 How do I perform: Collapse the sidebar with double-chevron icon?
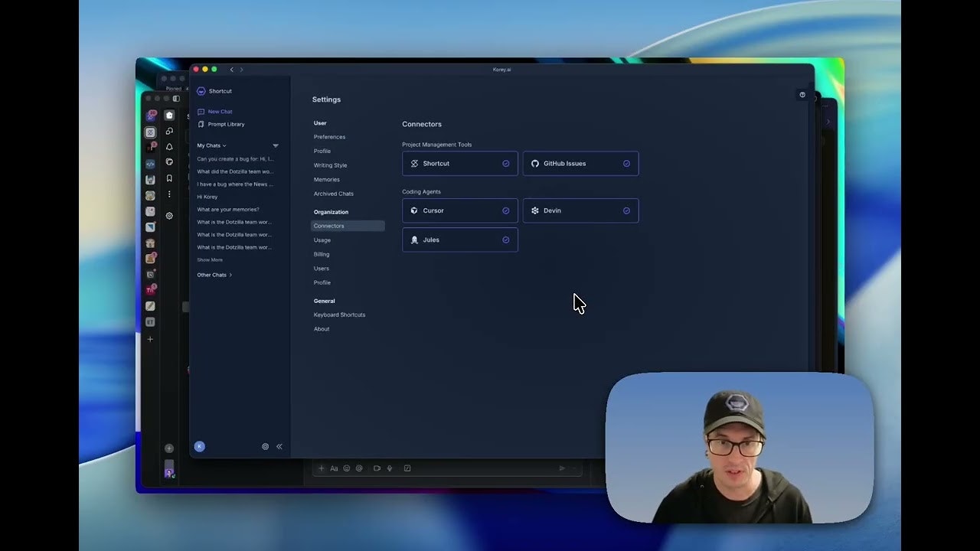tap(279, 446)
